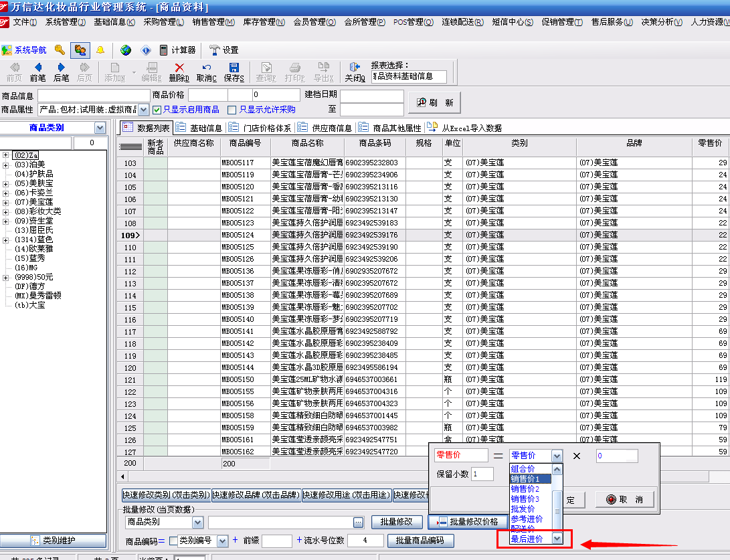
Task: Open the 商品类别 panel dropdown arrow
Action: [100, 128]
